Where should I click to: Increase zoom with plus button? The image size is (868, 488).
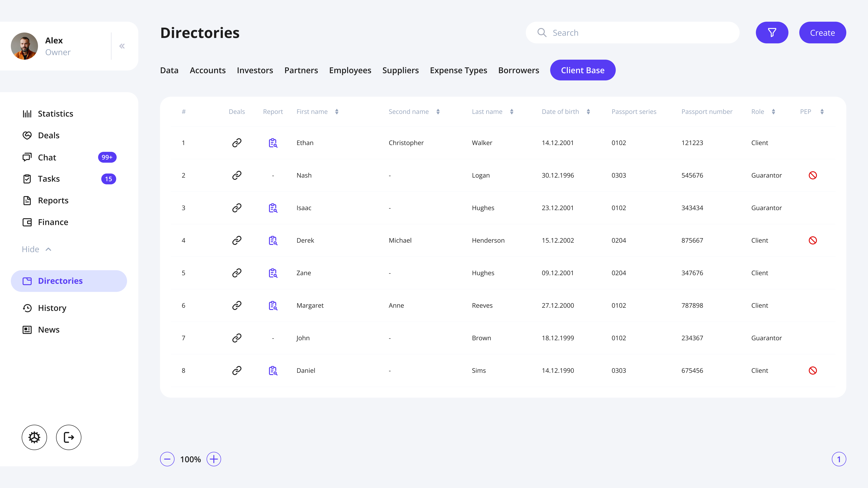(x=214, y=459)
